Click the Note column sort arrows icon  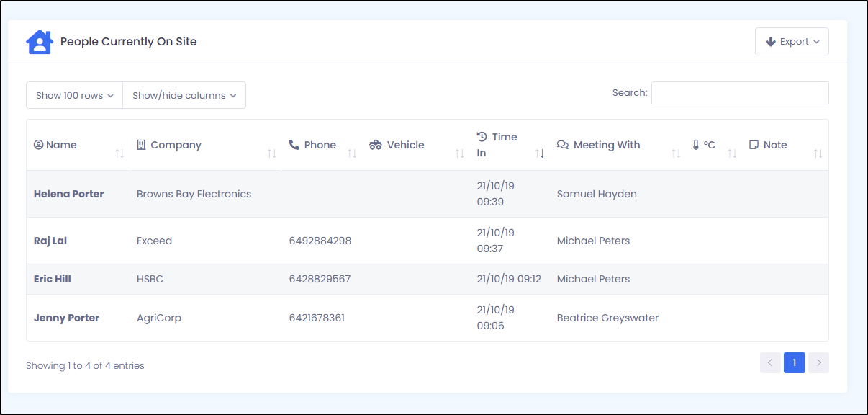[818, 153]
